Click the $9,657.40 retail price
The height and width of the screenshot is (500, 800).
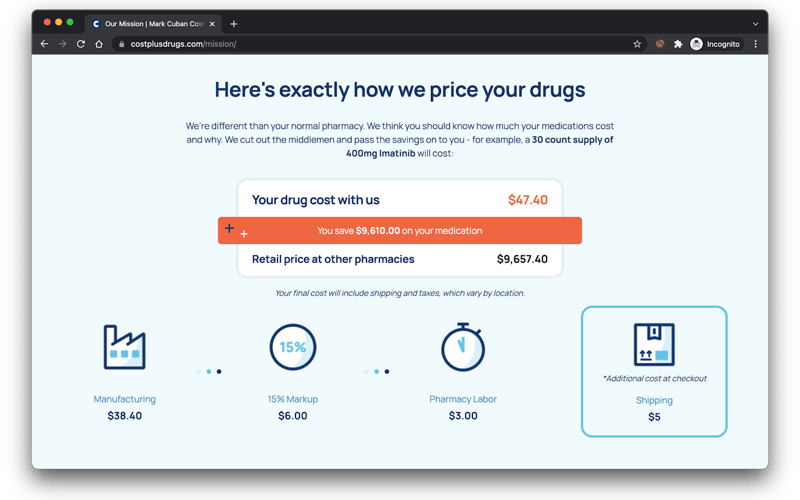(x=522, y=259)
